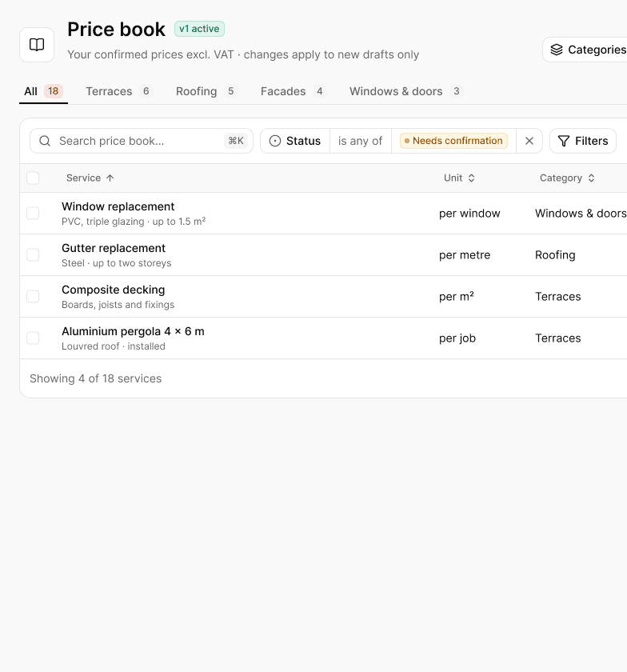Click the 'per metre' unit cell
This screenshot has width=627, height=672.
click(x=465, y=255)
